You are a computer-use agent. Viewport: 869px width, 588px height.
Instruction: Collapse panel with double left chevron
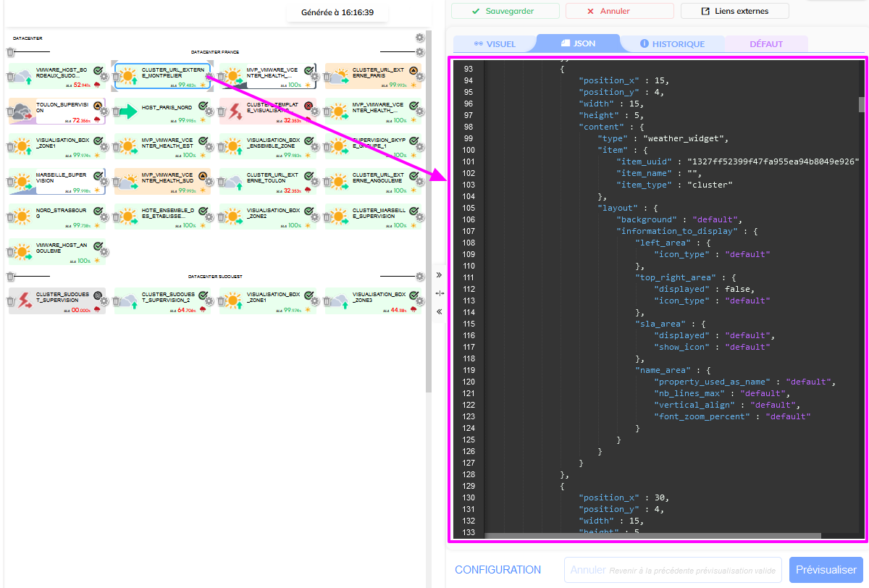pyautogui.click(x=439, y=311)
